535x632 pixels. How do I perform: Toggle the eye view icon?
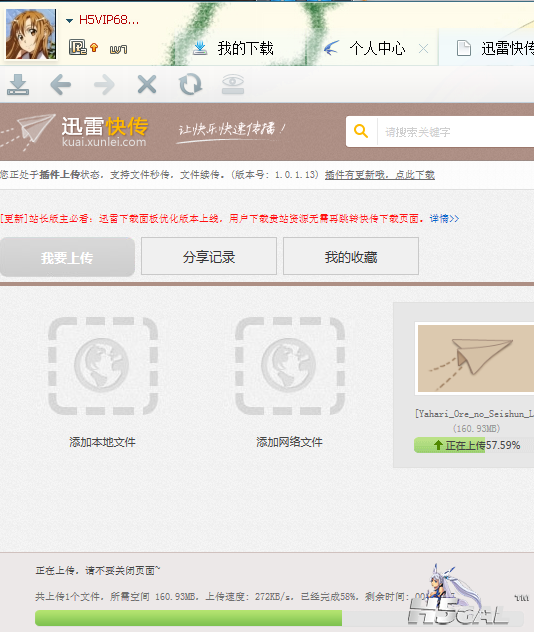pos(233,84)
